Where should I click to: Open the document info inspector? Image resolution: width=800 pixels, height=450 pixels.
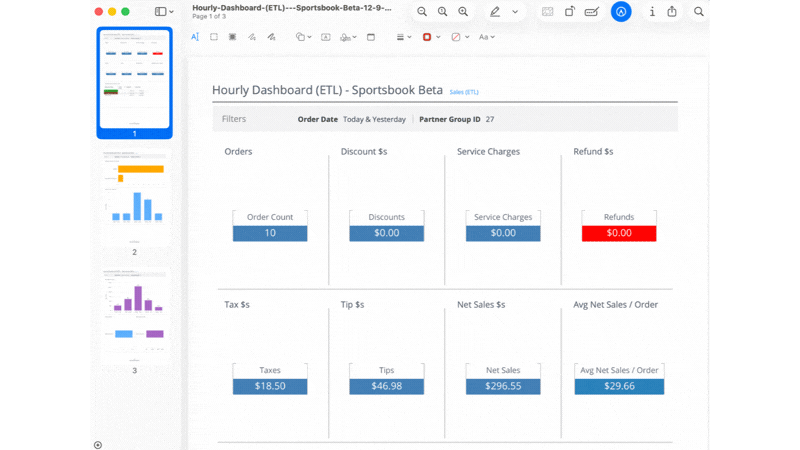[652, 12]
